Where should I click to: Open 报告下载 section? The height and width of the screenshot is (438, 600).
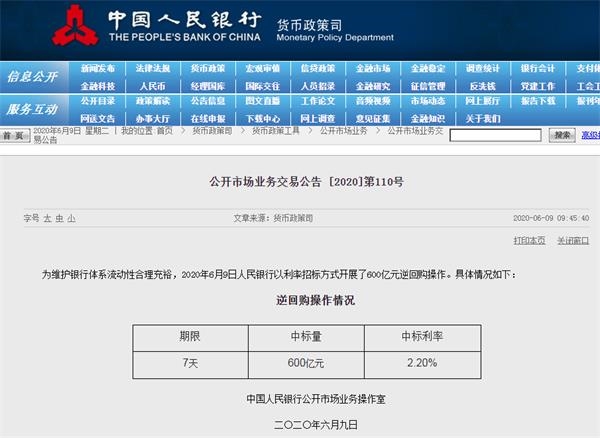[x=538, y=101]
